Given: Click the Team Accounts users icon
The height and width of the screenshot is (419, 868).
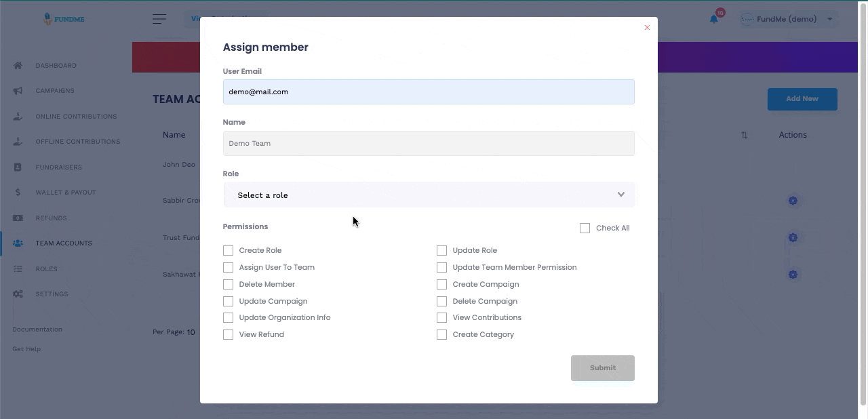Looking at the screenshot, I should 18,243.
